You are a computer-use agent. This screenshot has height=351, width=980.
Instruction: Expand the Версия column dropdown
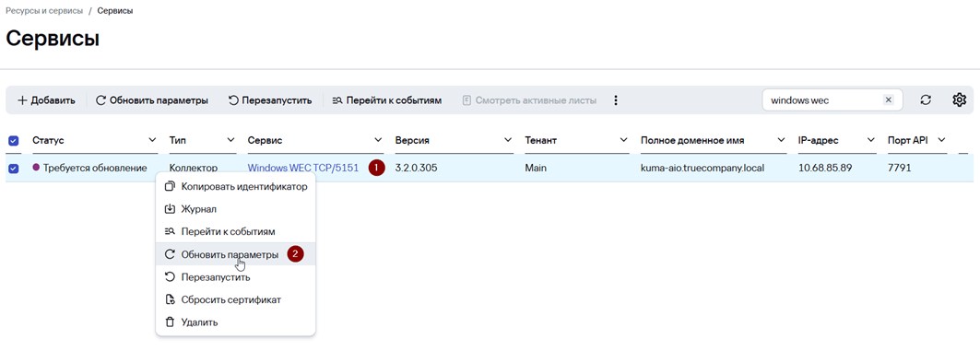(508, 140)
